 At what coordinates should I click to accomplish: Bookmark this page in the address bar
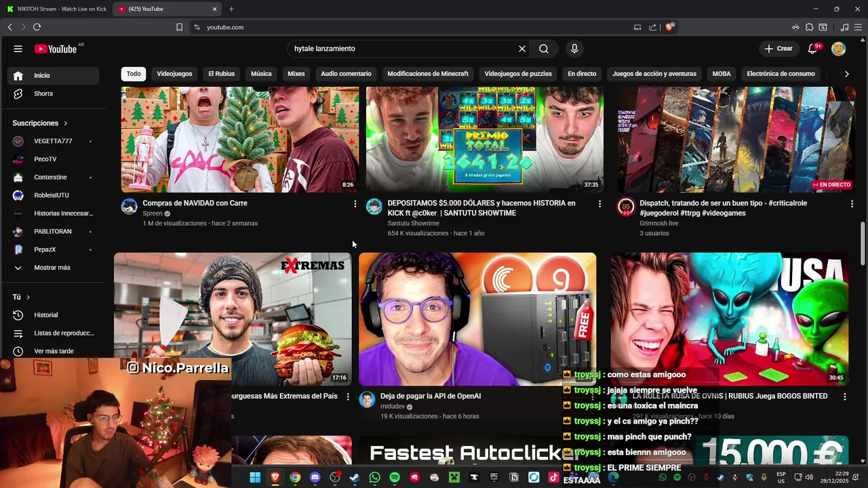point(179,27)
